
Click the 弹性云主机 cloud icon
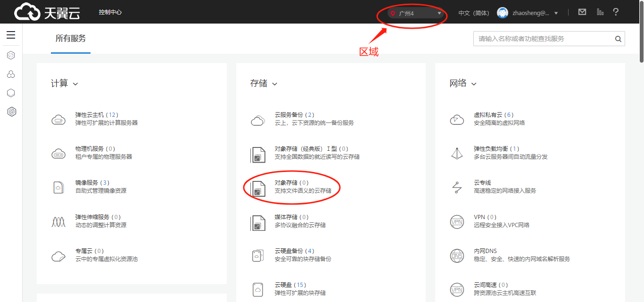pos(58,120)
